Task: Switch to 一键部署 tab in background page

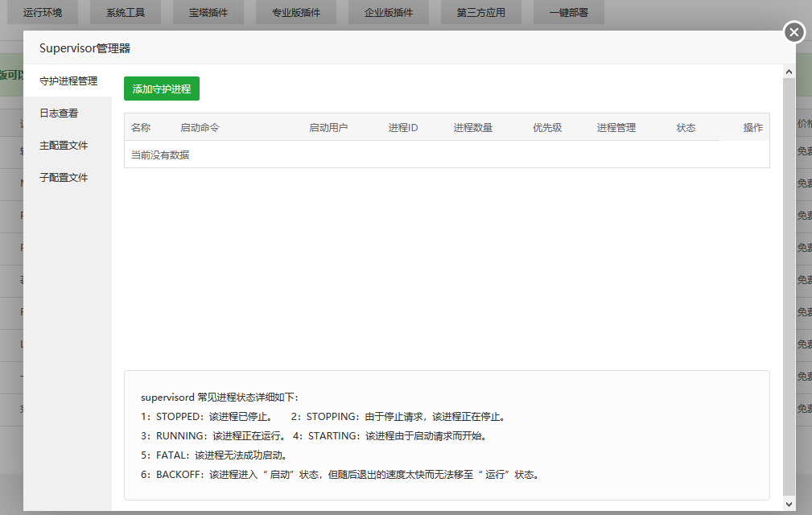Action: click(569, 12)
